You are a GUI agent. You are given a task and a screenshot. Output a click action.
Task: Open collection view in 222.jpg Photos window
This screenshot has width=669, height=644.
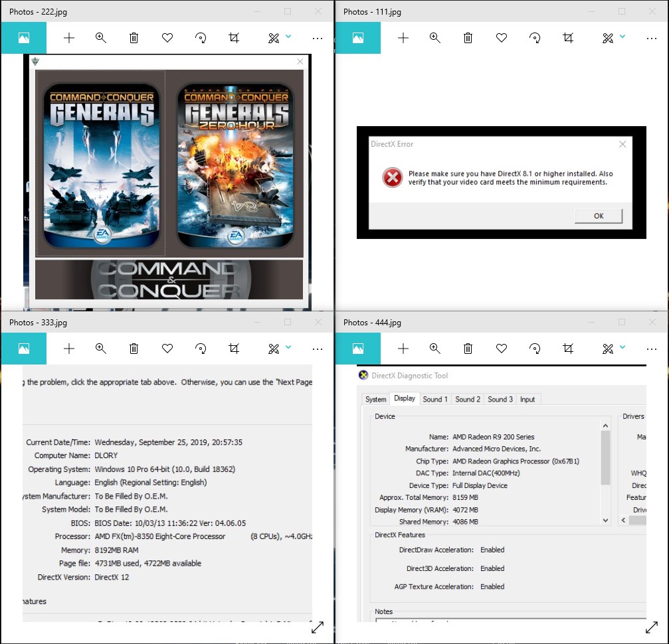23,38
